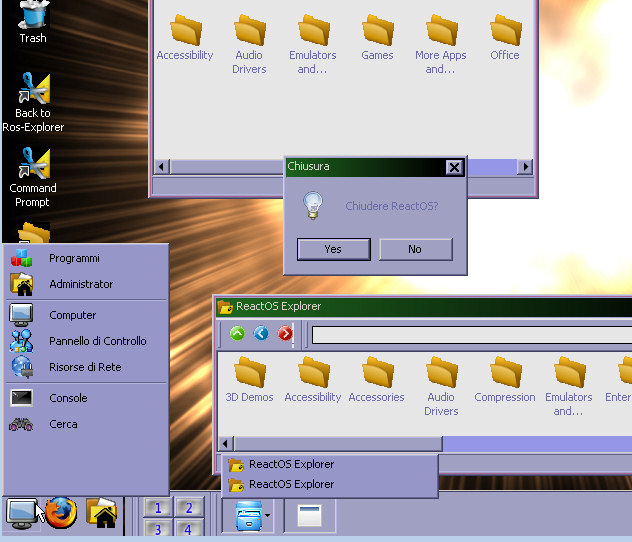Switch to virtual desktop 1
The image size is (632, 542).
[x=158, y=508]
